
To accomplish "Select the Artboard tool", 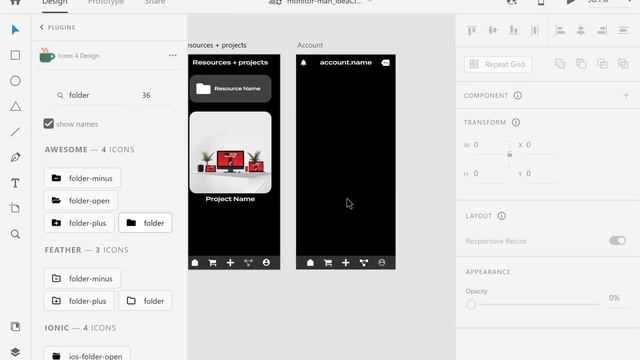I will tap(16, 208).
